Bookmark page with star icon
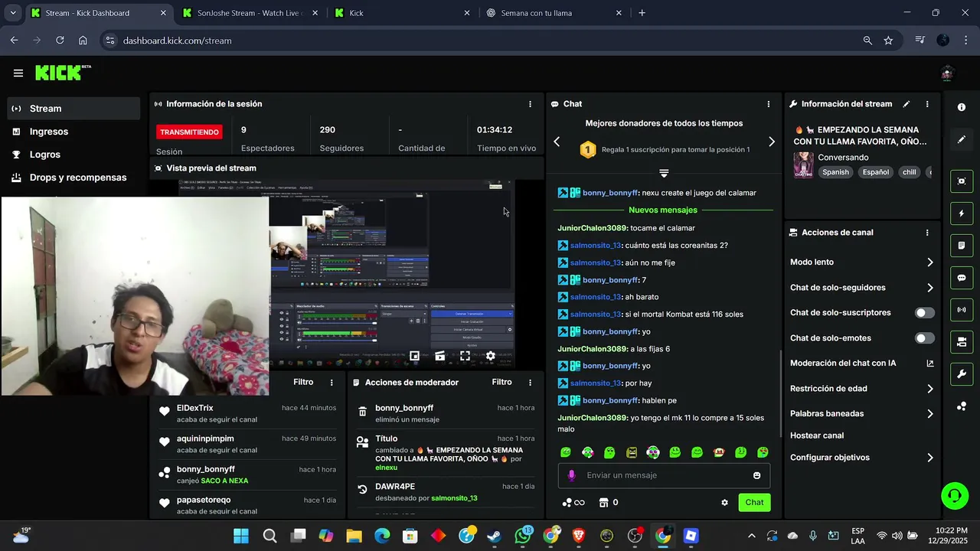Screen dimensions: 980x551 [x=888, y=41]
